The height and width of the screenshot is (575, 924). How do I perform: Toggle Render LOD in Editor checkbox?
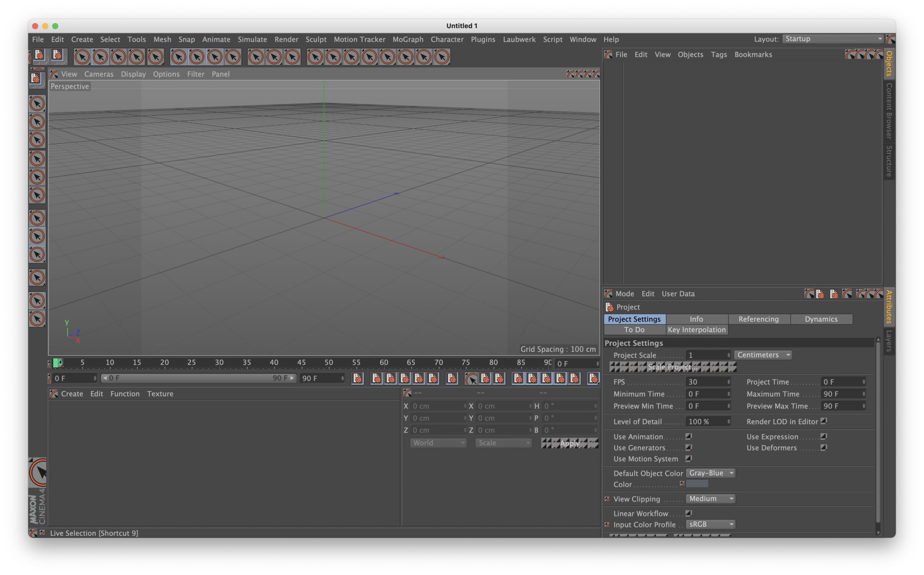click(823, 421)
